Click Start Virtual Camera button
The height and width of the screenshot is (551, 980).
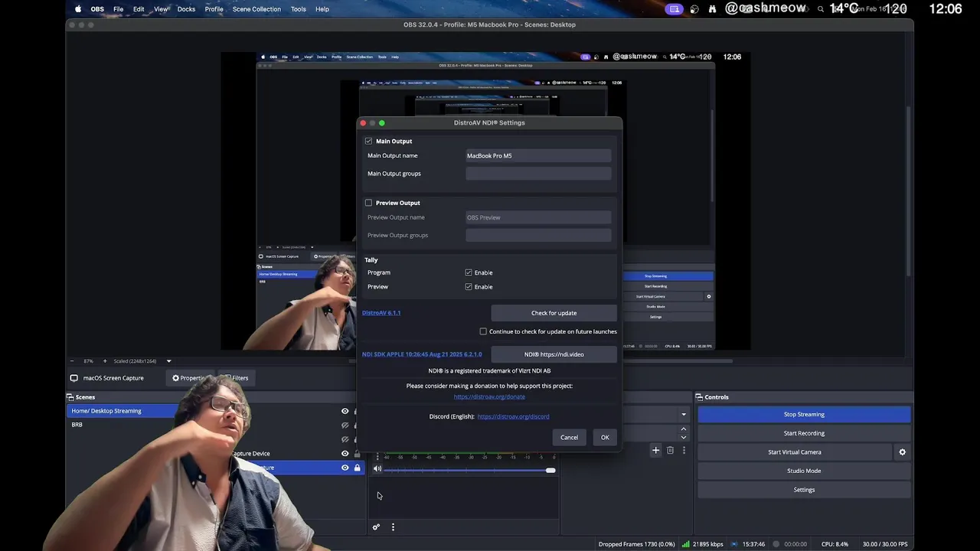tap(795, 452)
